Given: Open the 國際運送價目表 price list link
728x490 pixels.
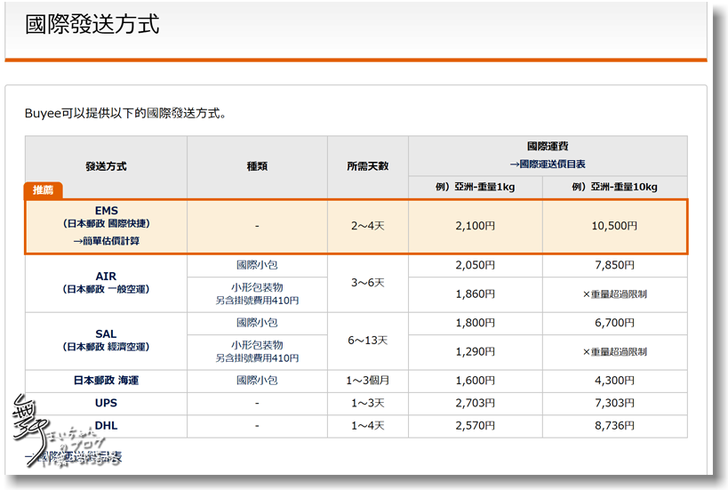Looking at the screenshot, I should 548,163.
